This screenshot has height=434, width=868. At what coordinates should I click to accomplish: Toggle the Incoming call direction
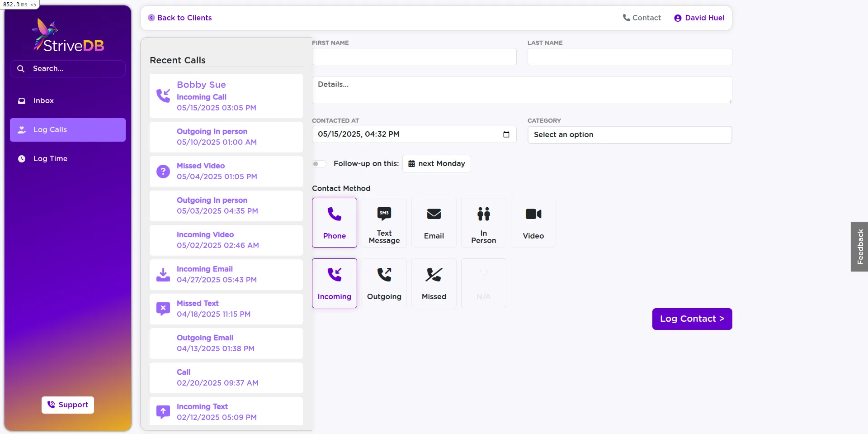[335, 283]
